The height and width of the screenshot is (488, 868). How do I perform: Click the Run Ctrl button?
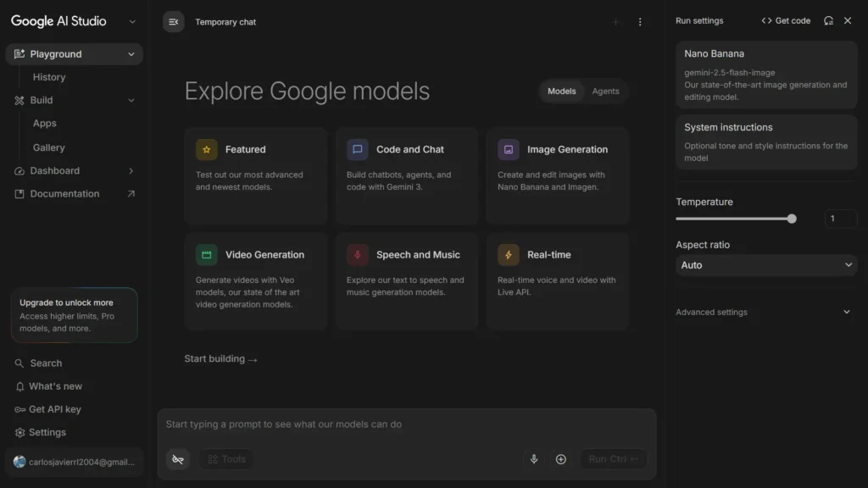point(614,459)
